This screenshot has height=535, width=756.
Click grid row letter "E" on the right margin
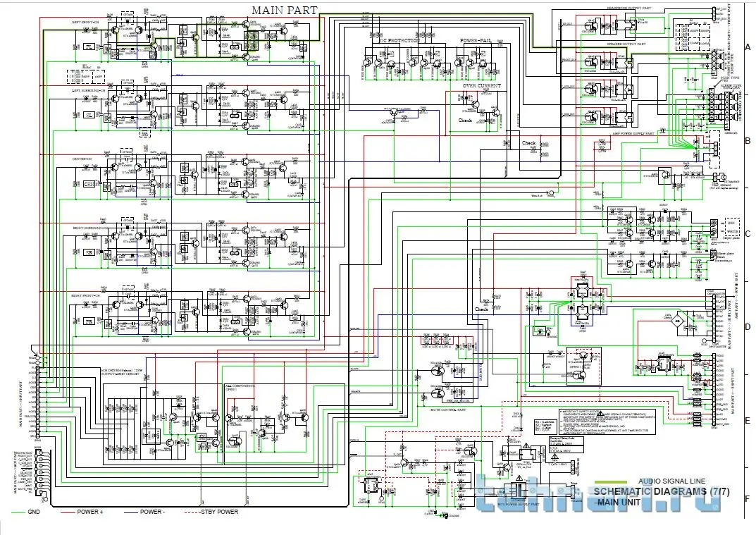748,421
